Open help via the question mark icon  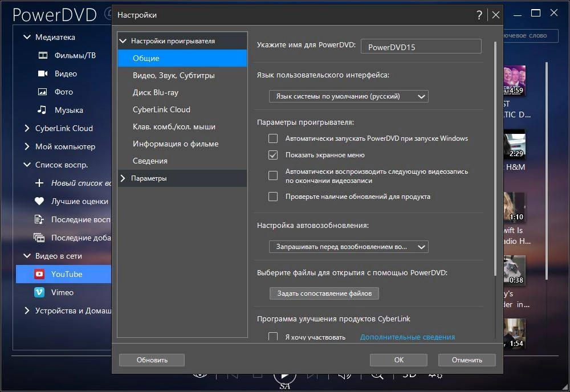coord(479,15)
